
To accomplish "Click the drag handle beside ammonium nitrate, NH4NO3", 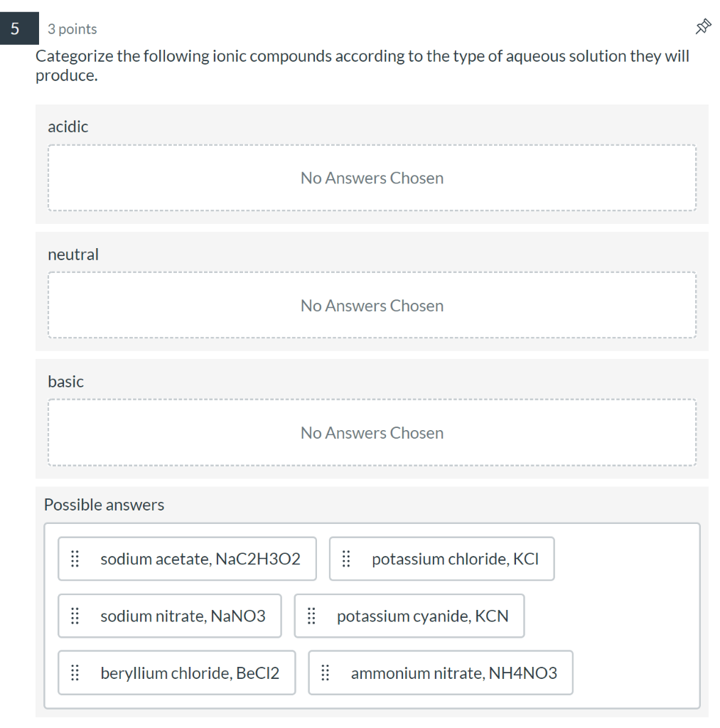I will [326, 673].
